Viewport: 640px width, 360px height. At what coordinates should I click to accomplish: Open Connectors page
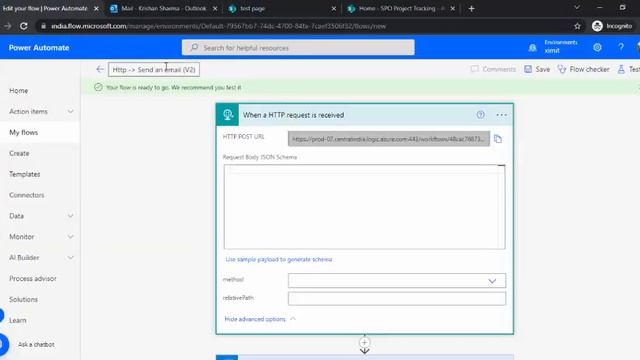[x=27, y=195]
